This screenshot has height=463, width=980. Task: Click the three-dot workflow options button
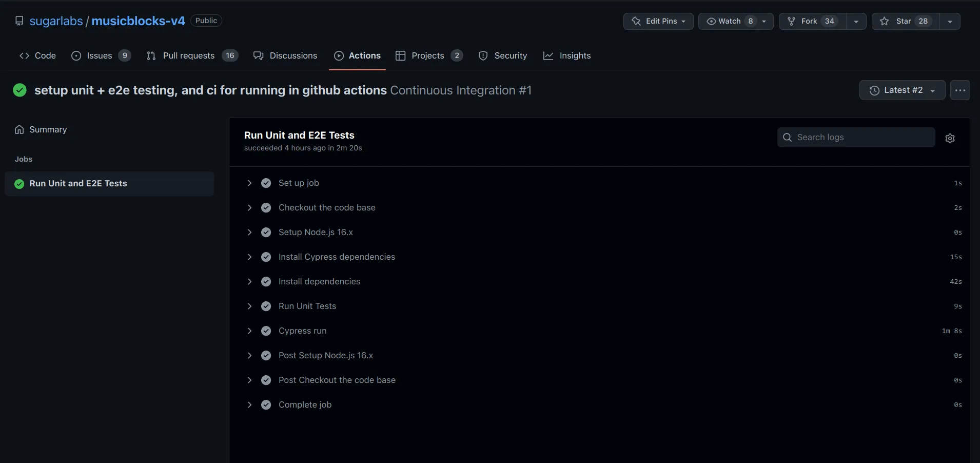tap(960, 90)
